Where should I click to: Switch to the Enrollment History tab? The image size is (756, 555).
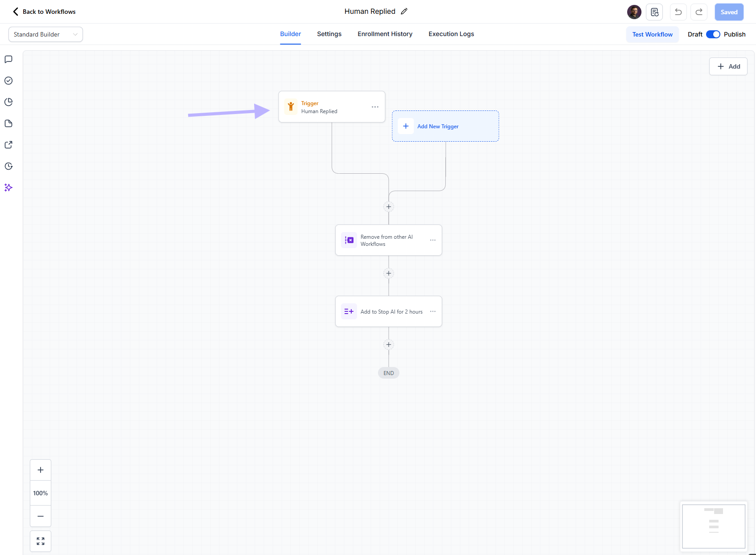point(385,34)
